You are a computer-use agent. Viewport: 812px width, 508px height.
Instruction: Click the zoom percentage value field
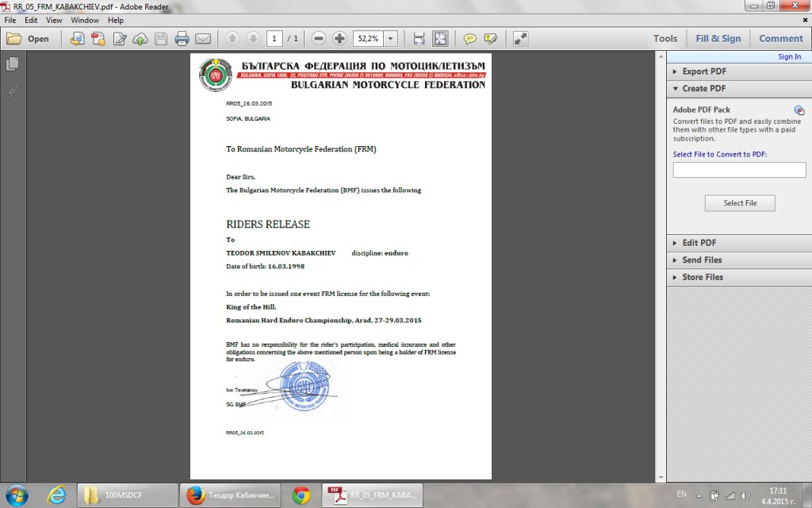click(368, 39)
